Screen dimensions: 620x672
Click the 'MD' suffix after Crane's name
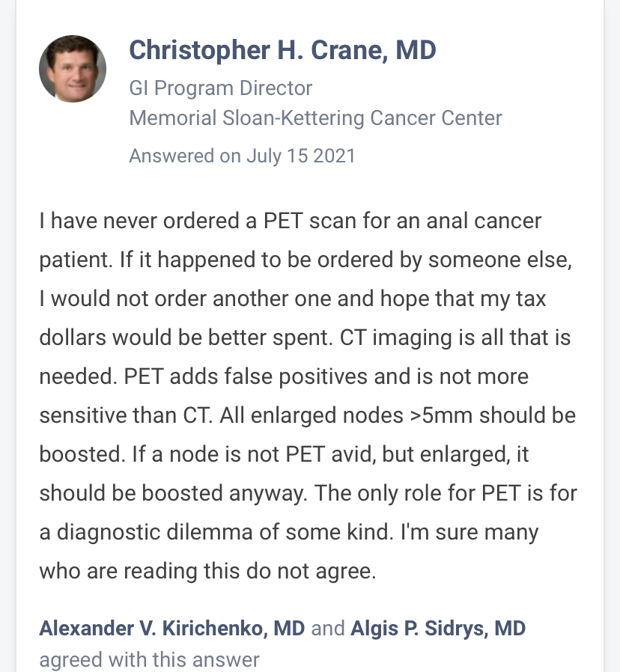416,50
